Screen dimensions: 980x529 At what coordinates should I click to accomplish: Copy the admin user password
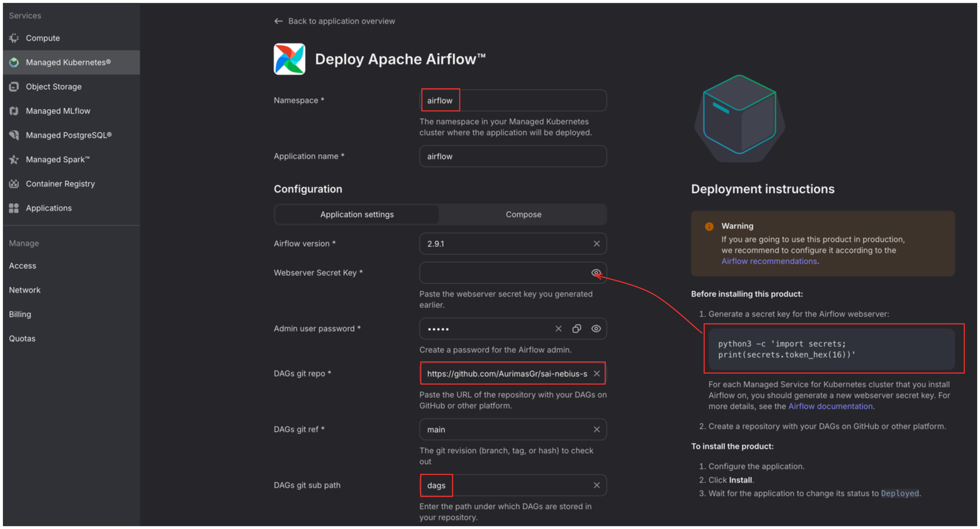click(577, 329)
